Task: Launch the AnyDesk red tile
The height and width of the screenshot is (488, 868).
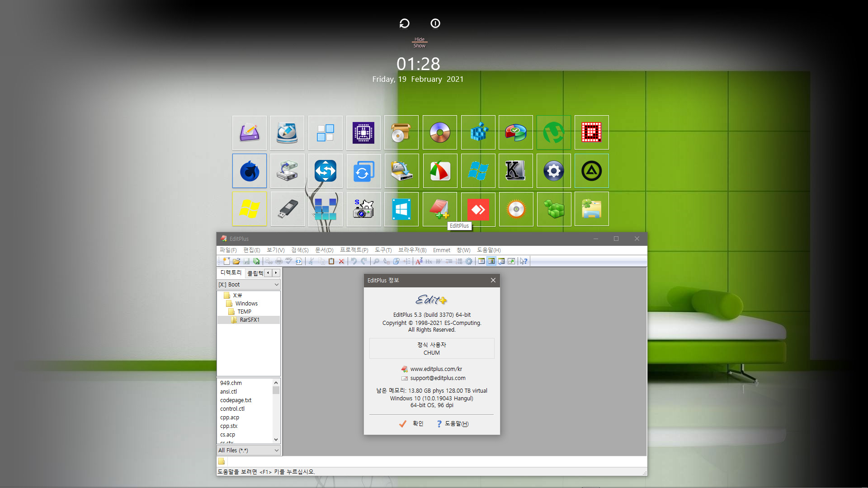Action: tap(478, 209)
